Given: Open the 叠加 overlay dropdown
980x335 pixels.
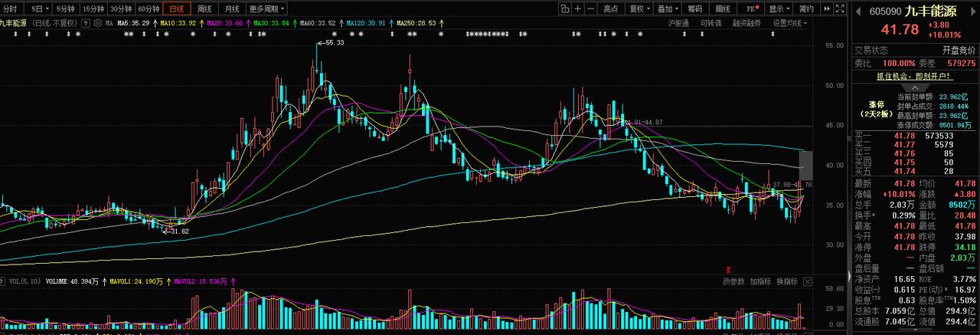Looking at the screenshot, I should 668,8.
